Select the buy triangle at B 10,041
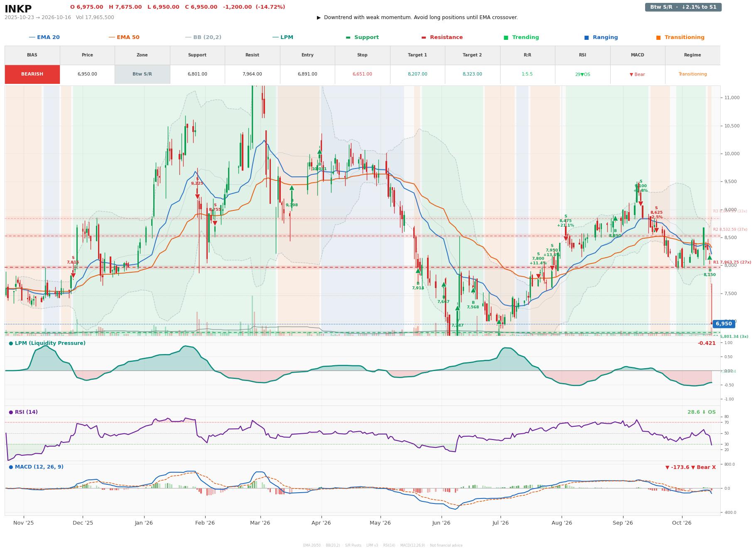The width and height of the screenshot is (756, 552). pos(319,151)
